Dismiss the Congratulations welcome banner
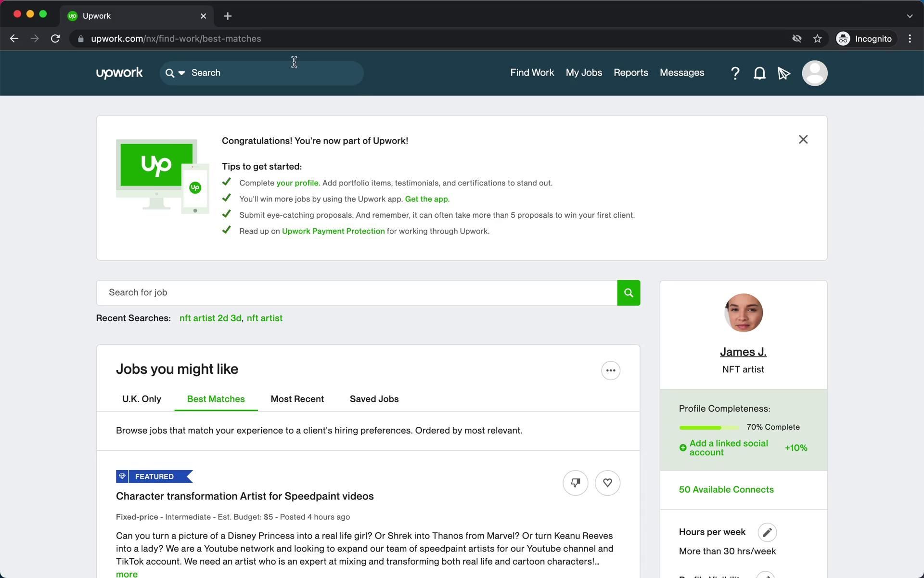Viewport: 924px width, 578px height. click(x=803, y=140)
